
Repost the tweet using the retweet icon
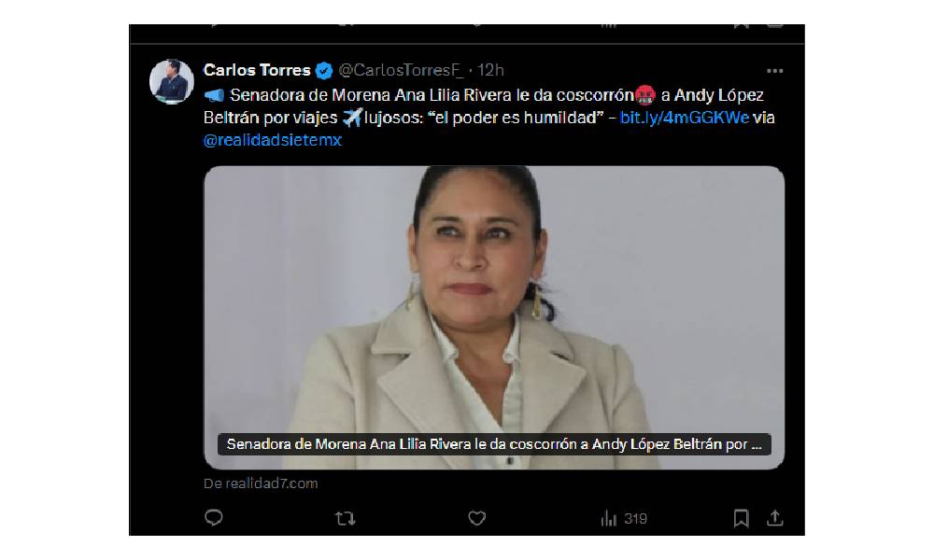346,518
